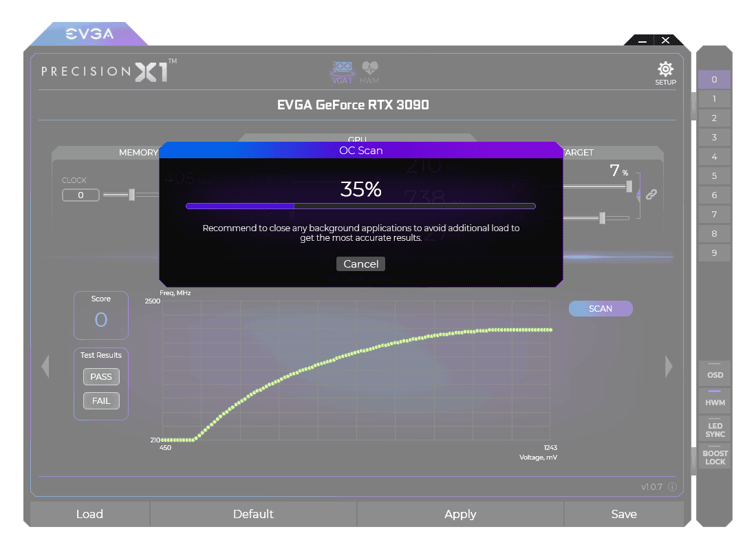Go to previous panel with left arrow
The height and width of the screenshot is (558, 756).
[45, 366]
